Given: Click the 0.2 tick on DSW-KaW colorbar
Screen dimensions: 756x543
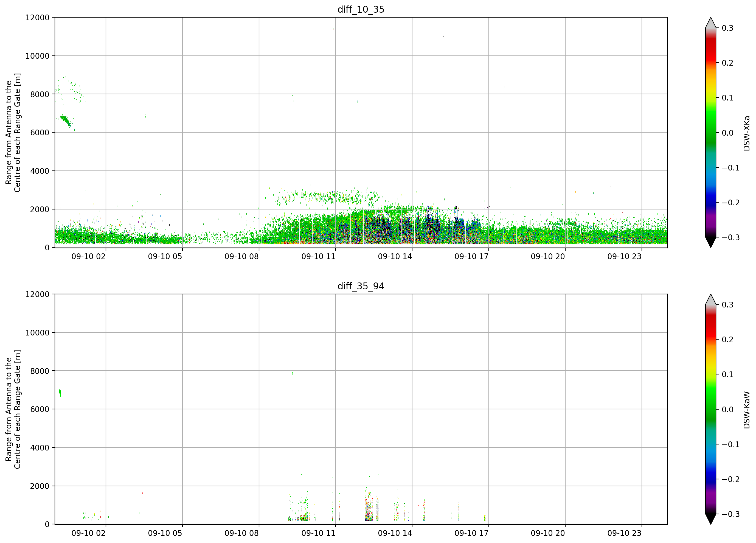Looking at the screenshot, I should (728, 340).
